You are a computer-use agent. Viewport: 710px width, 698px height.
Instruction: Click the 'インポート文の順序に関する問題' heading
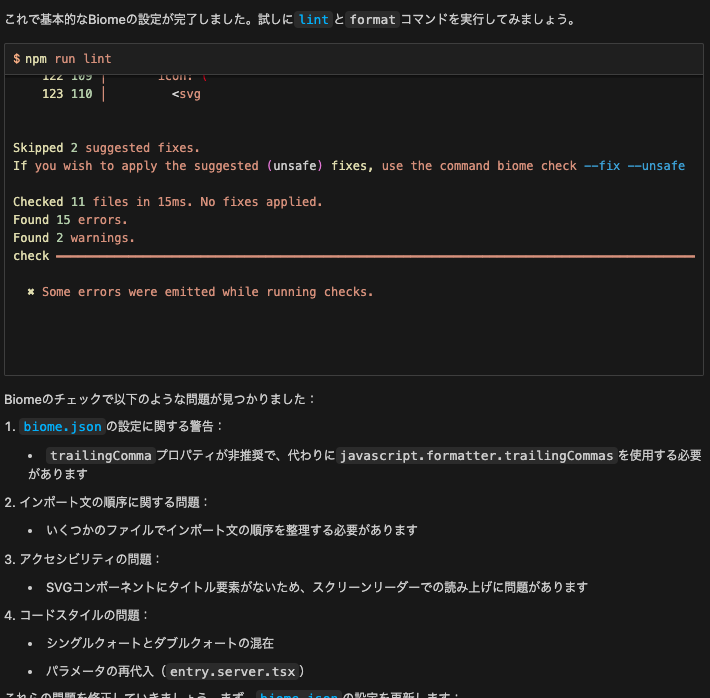click(x=110, y=502)
